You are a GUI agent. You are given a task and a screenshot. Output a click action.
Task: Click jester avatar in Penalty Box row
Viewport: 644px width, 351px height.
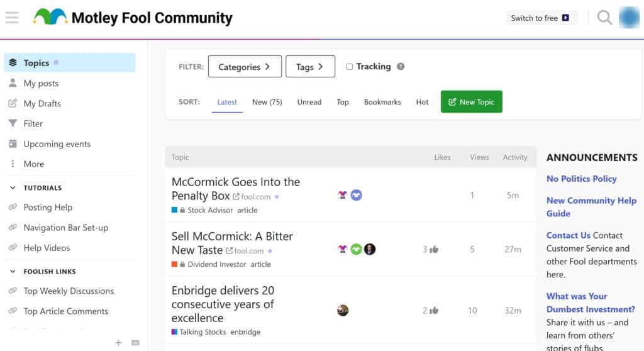(x=343, y=195)
